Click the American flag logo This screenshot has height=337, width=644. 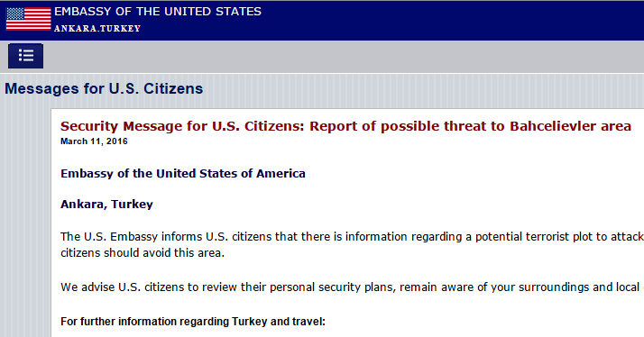[28, 19]
